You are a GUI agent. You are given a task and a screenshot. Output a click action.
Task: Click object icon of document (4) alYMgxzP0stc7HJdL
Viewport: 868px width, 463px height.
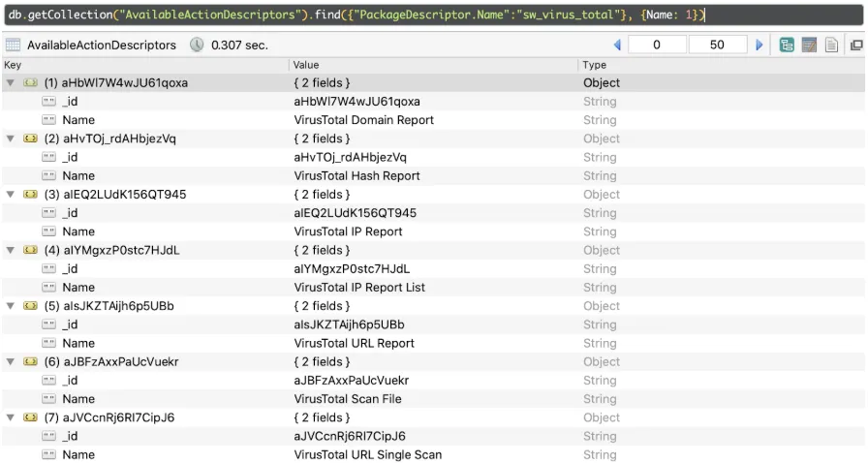30,250
